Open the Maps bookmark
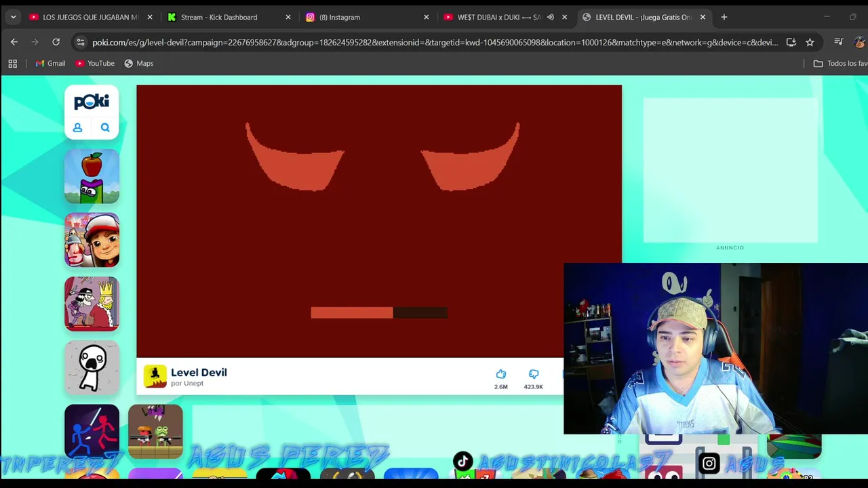The width and height of the screenshot is (868, 488). (138, 63)
